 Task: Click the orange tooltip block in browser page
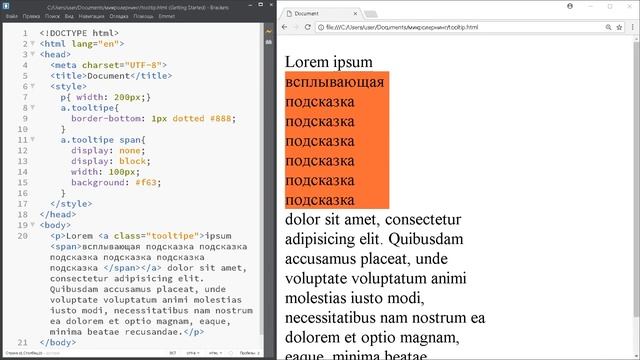click(337, 140)
